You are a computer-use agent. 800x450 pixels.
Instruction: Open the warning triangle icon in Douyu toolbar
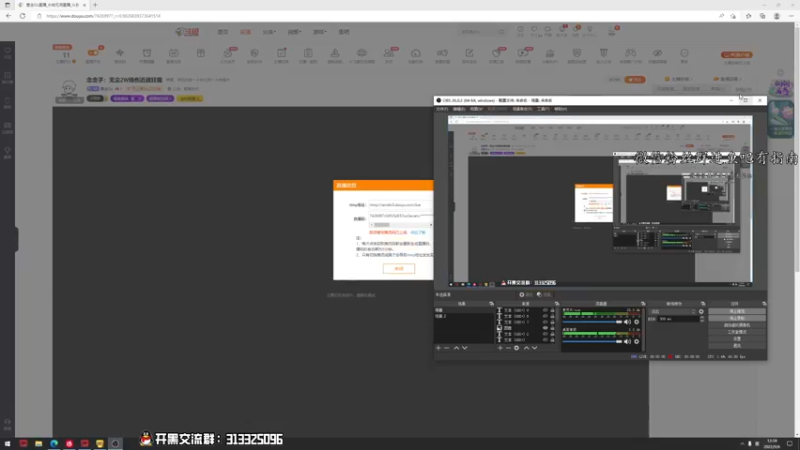point(335,53)
